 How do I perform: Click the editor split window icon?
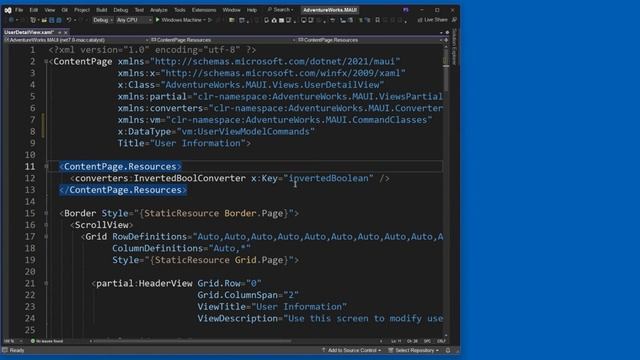[x=446, y=40]
